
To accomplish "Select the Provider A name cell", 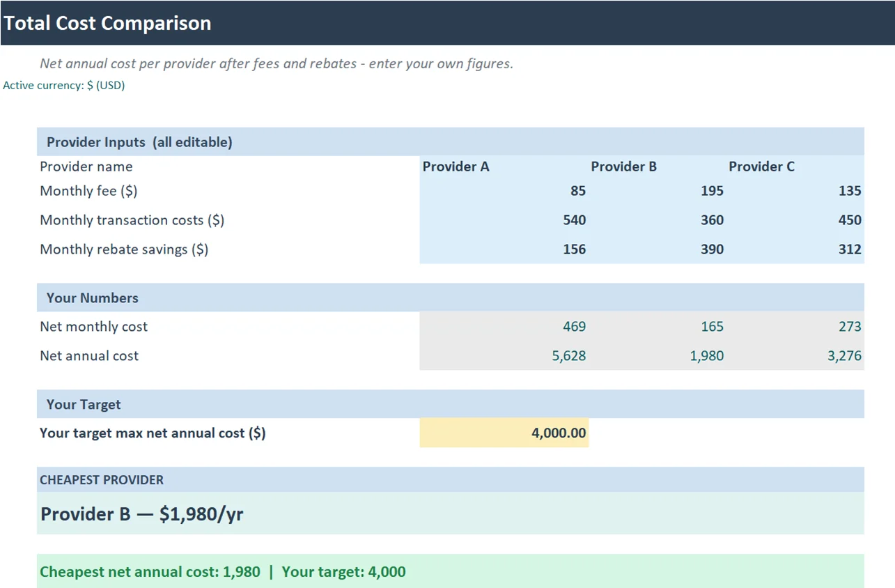I will pos(504,167).
